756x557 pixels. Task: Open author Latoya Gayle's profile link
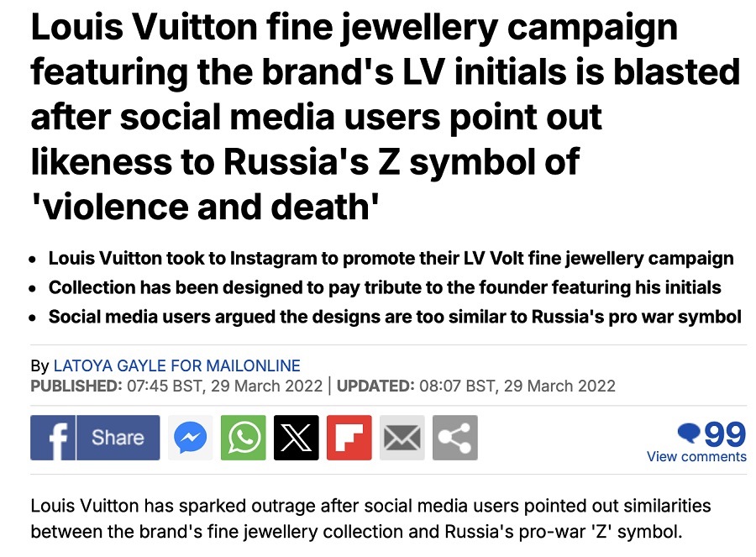coord(176,365)
